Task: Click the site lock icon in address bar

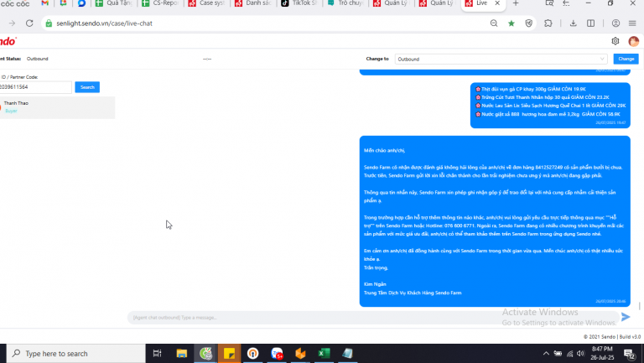Action: (49, 23)
